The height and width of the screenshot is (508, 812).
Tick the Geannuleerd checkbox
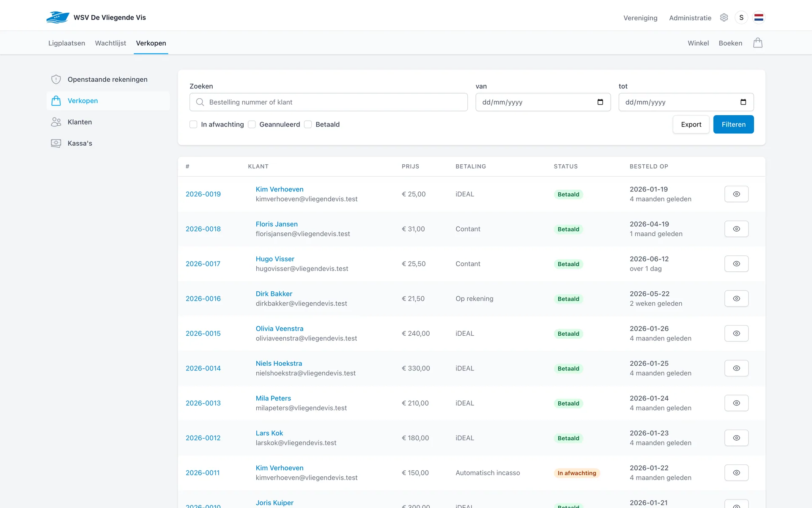tap(252, 124)
